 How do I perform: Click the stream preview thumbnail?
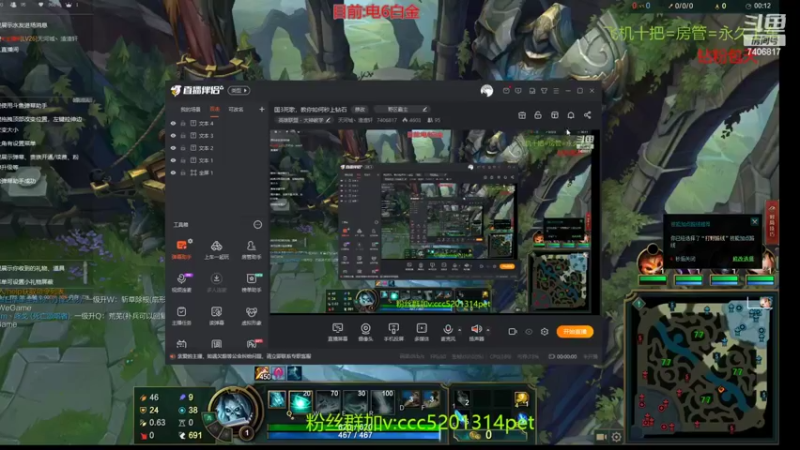coord(434,221)
